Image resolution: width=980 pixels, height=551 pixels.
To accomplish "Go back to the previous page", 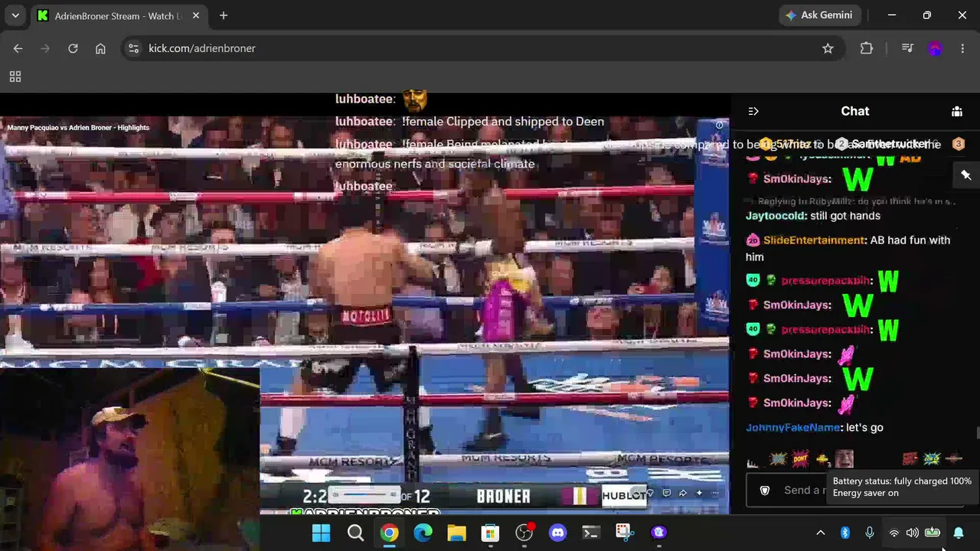I will tap(18, 48).
